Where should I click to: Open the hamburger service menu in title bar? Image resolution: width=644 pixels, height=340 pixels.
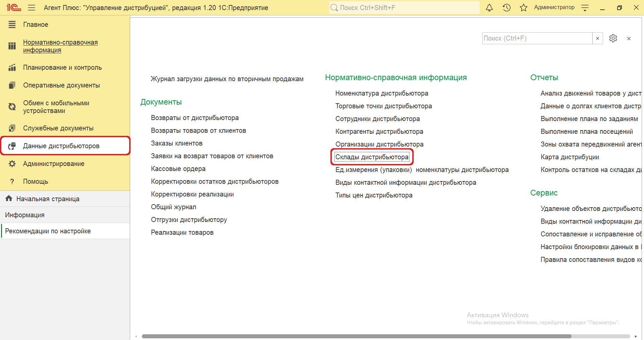click(x=32, y=7)
